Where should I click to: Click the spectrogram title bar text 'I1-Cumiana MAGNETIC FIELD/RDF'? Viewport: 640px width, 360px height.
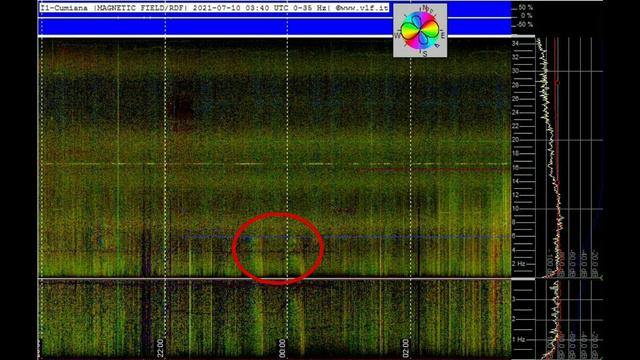114,8
